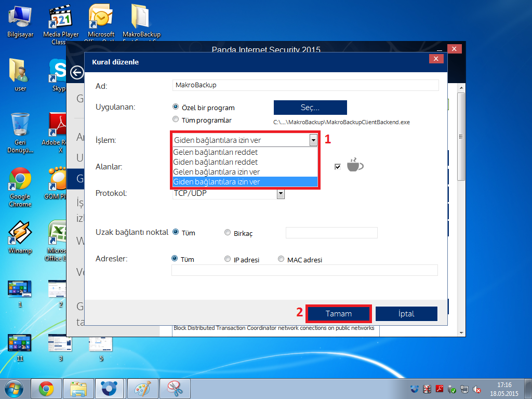
Task: Open Windows Explorer from the taskbar
Action: 78,389
